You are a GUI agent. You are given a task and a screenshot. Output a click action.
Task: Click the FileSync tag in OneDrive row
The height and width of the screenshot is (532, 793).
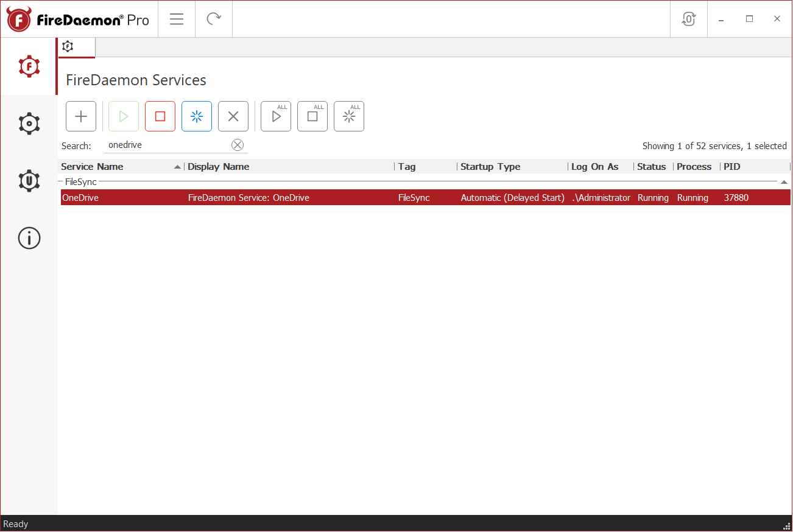coord(414,198)
